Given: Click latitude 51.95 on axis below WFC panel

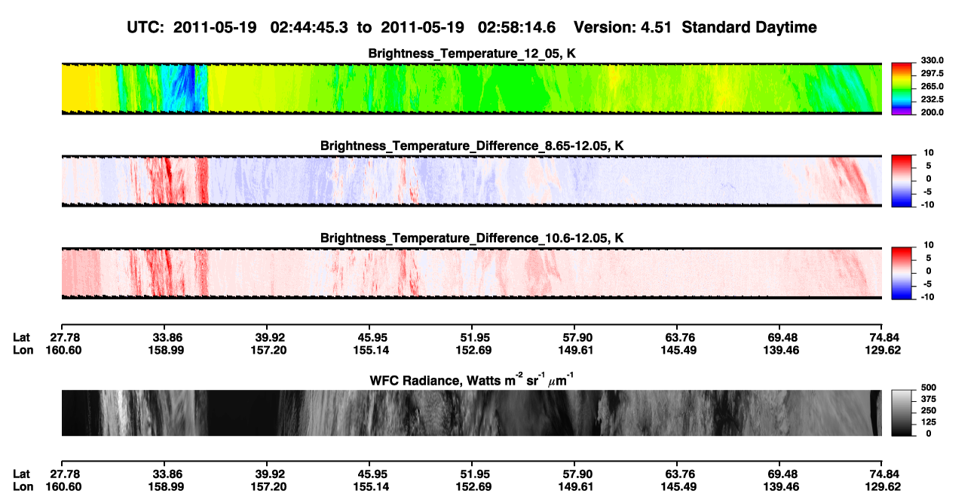Looking at the screenshot, I should pos(472,474).
